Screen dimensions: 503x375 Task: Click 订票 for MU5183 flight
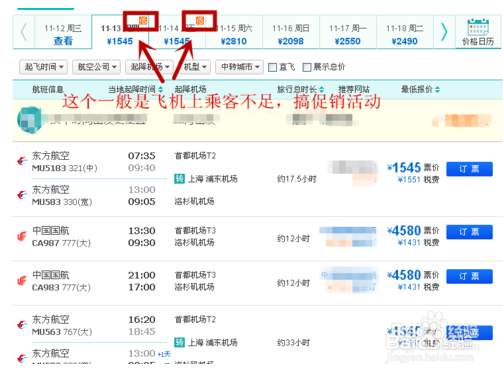469,169
